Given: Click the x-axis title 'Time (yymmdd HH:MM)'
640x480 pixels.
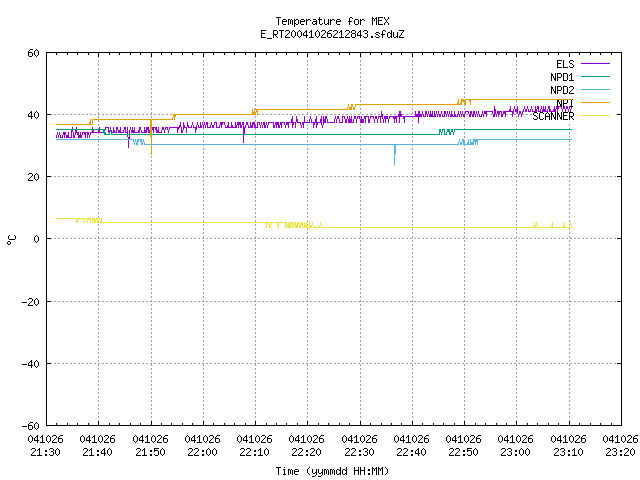Looking at the screenshot, I should tap(332, 471).
